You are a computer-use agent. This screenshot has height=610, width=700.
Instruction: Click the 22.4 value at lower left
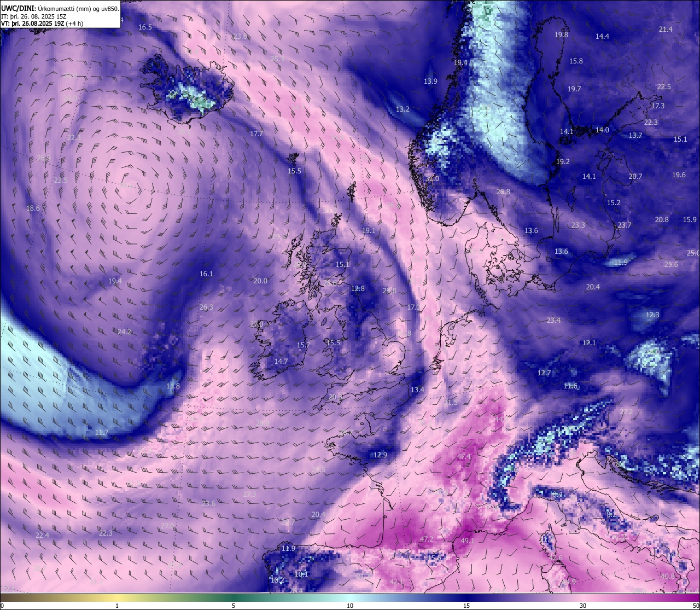tap(42, 536)
